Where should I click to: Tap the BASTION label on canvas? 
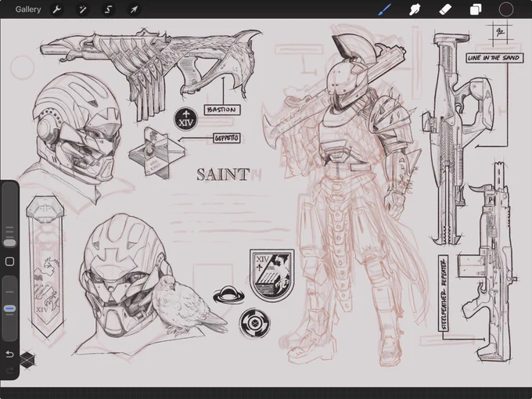pos(222,110)
